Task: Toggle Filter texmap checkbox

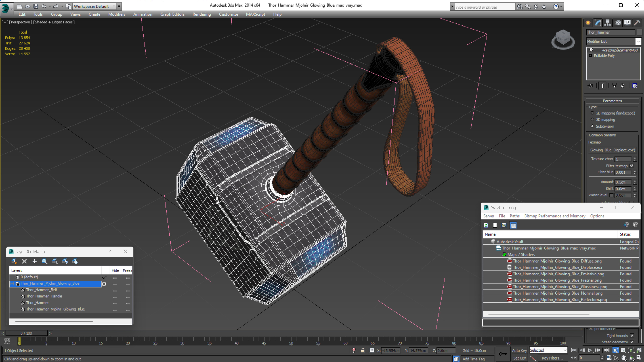Action: (632, 166)
